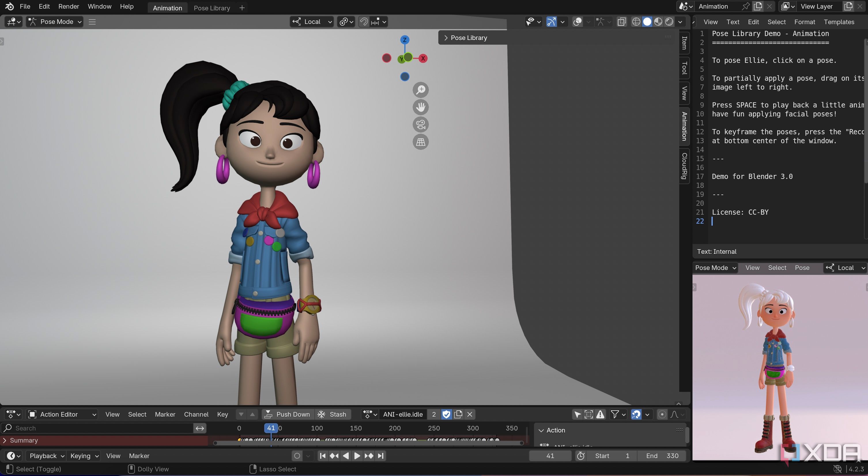The width and height of the screenshot is (868, 476).
Task: Select the Zoom to region tool
Action: [x=421, y=89]
